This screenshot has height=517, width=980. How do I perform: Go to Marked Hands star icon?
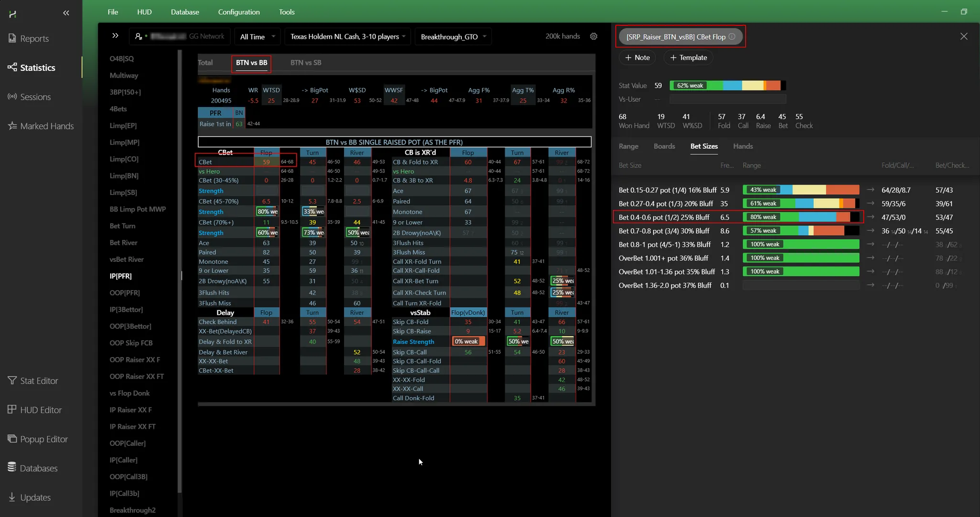tap(12, 126)
